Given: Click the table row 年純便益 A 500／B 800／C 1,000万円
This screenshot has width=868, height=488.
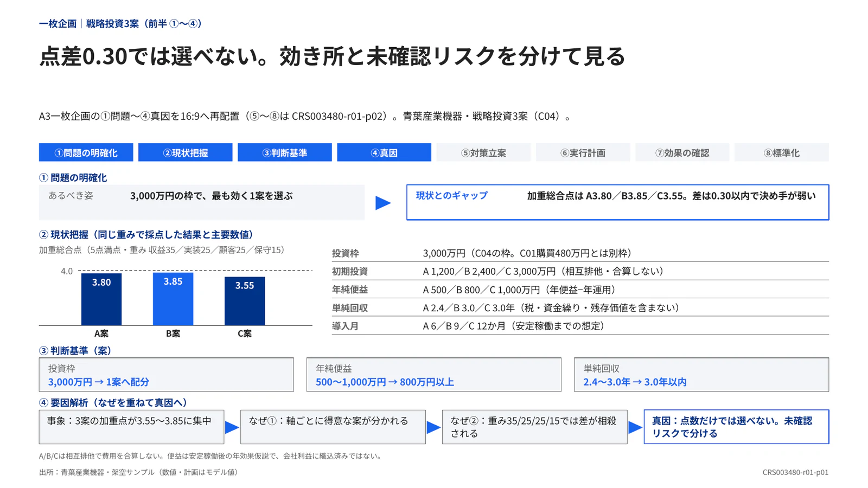Looking at the screenshot, I should click(x=580, y=290).
